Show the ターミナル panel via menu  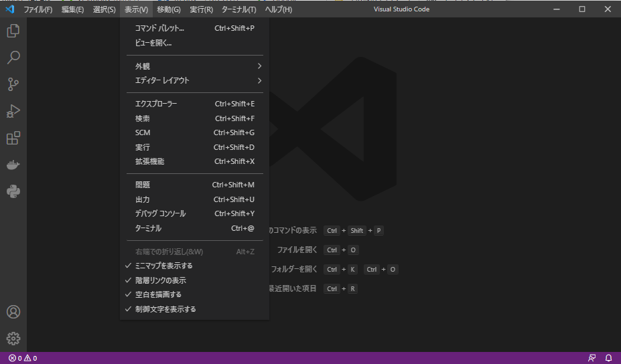pyautogui.click(x=194, y=228)
